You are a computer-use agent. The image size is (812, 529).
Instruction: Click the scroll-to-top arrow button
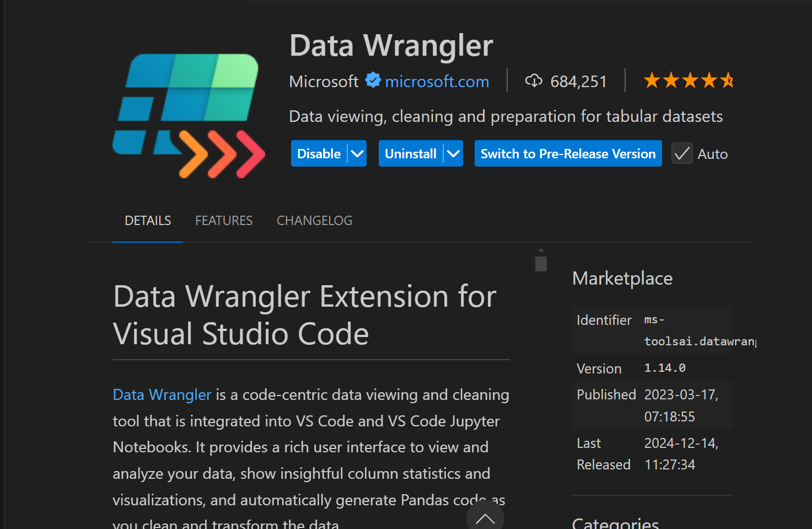[485, 518]
